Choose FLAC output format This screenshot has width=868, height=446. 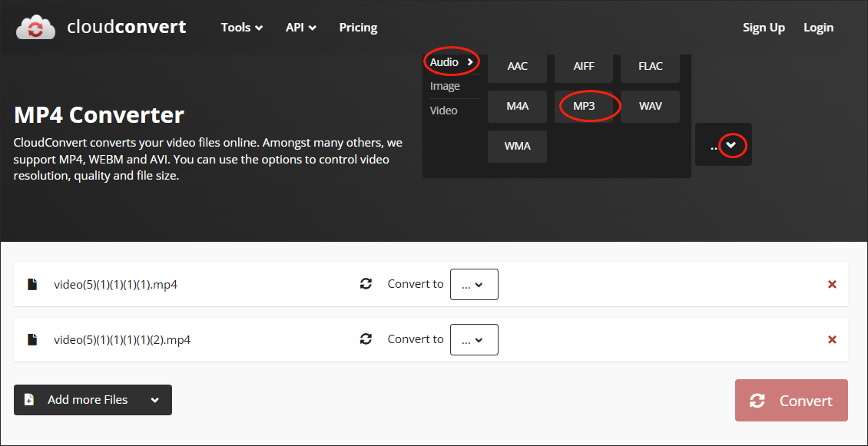click(650, 67)
